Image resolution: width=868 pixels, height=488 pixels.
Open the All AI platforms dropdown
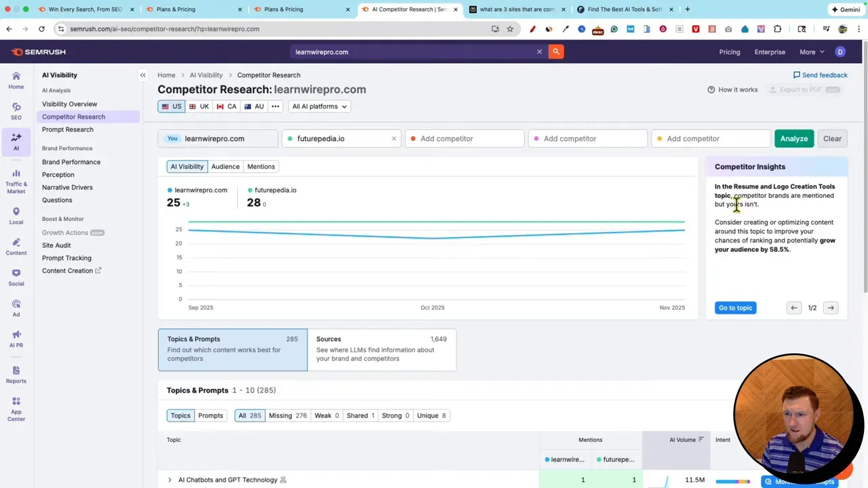click(318, 106)
